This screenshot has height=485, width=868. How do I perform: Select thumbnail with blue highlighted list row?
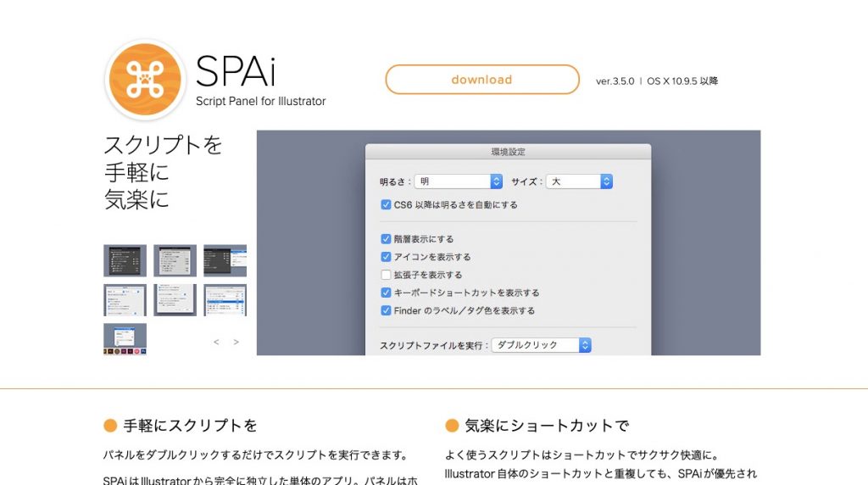[x=225, y=300]
